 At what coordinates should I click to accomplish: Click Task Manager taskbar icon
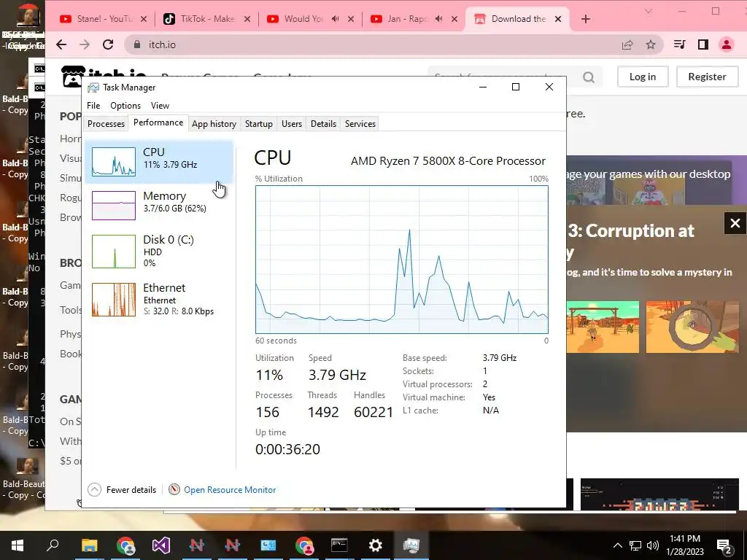click(411, 545)
